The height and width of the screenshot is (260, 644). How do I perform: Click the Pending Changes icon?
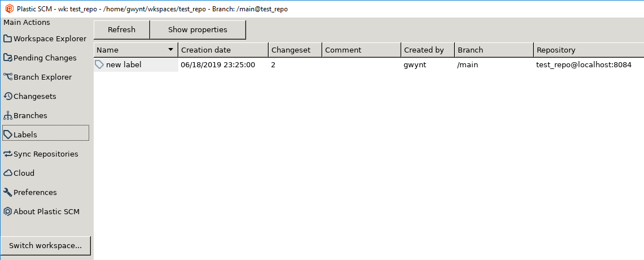(x=8, y=58)
